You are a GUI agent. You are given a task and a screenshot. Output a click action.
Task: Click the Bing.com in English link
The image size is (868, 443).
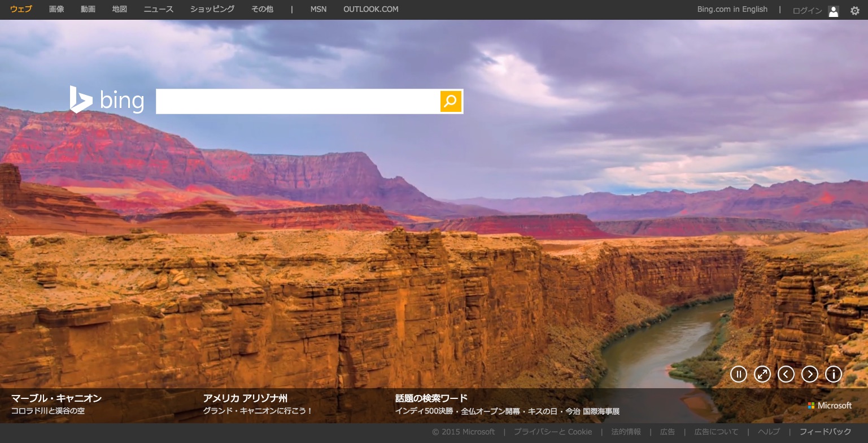tap(732, 9)
